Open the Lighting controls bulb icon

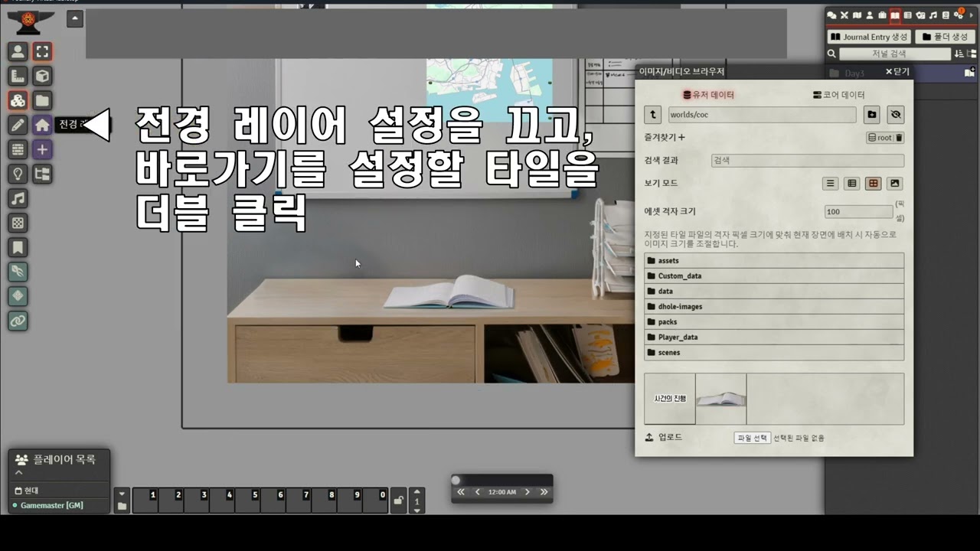coord(18,174)
